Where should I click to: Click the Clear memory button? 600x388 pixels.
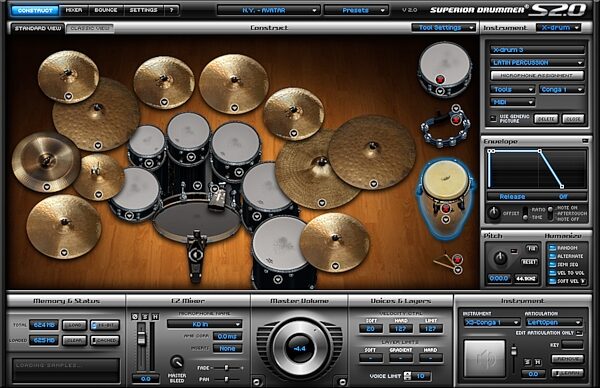coord(75,340)
